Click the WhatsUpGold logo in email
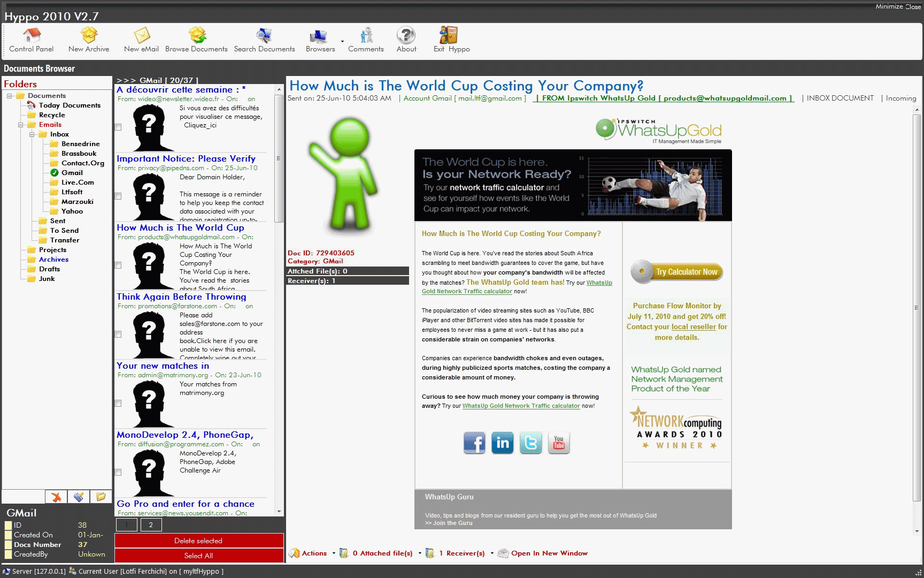Screen dimensions: 924x578 click(x=659, y=131)
